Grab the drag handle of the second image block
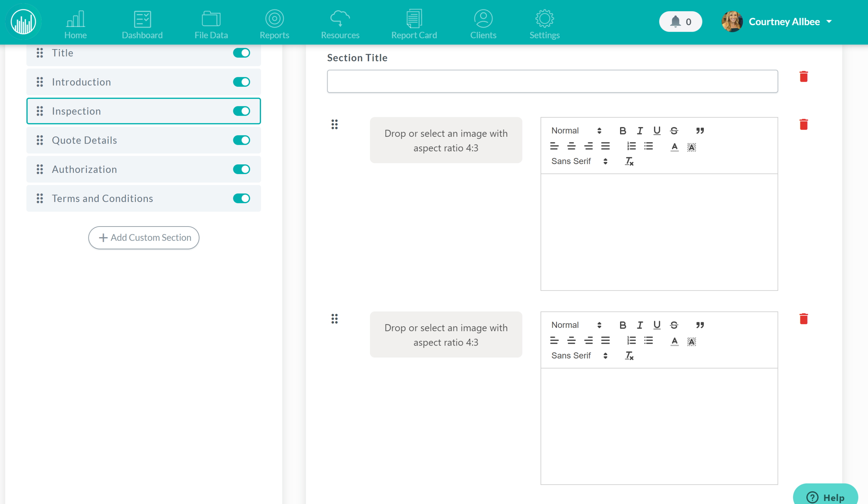The height and width of the screenshot is (504, 868). 334,319
